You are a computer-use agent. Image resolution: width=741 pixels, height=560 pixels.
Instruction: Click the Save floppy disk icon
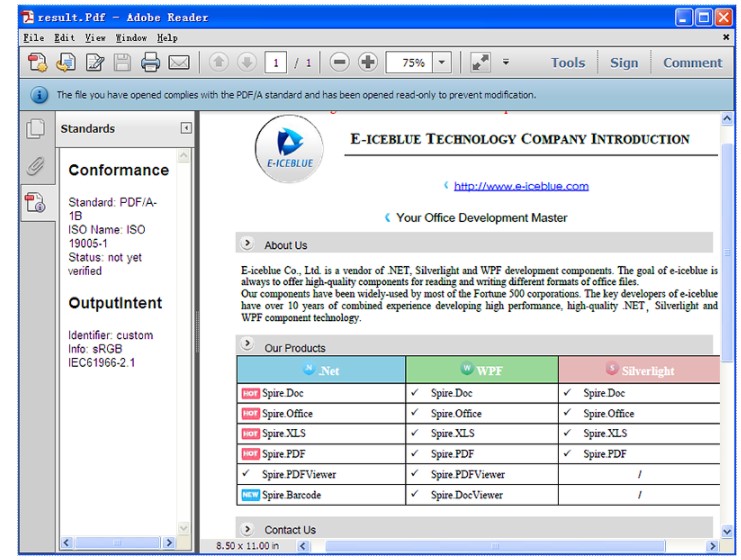click(122, 62)
